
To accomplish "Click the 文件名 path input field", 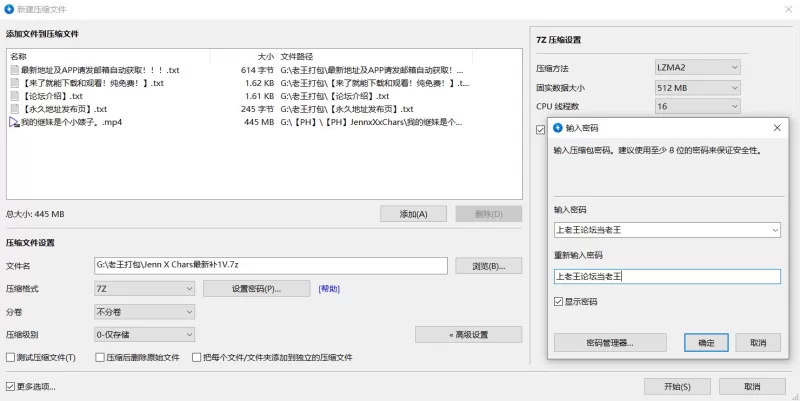I will click(x=271, y=265).
